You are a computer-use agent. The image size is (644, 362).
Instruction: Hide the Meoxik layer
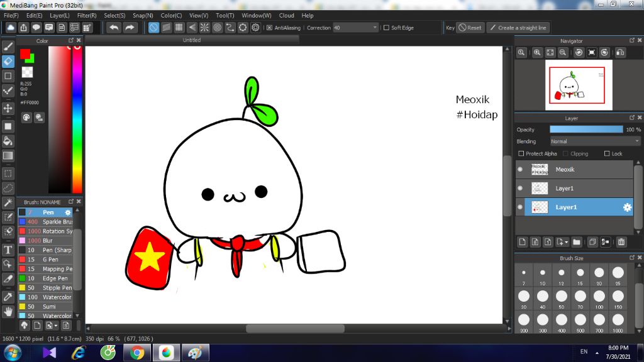click(x=520, y=170)
